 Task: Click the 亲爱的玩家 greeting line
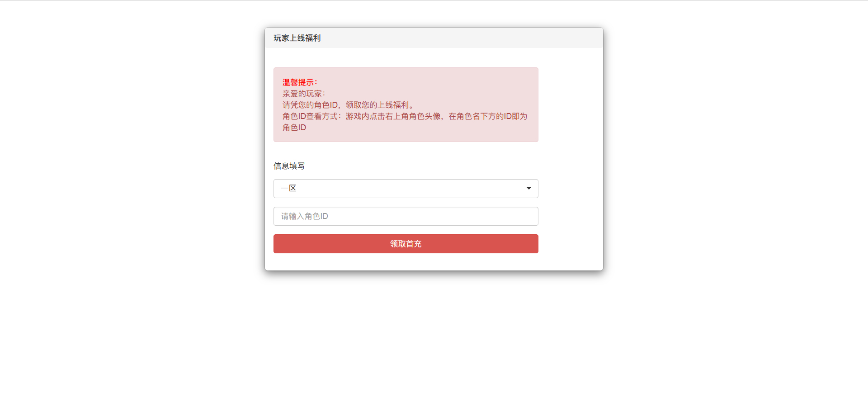pos(304,94)
